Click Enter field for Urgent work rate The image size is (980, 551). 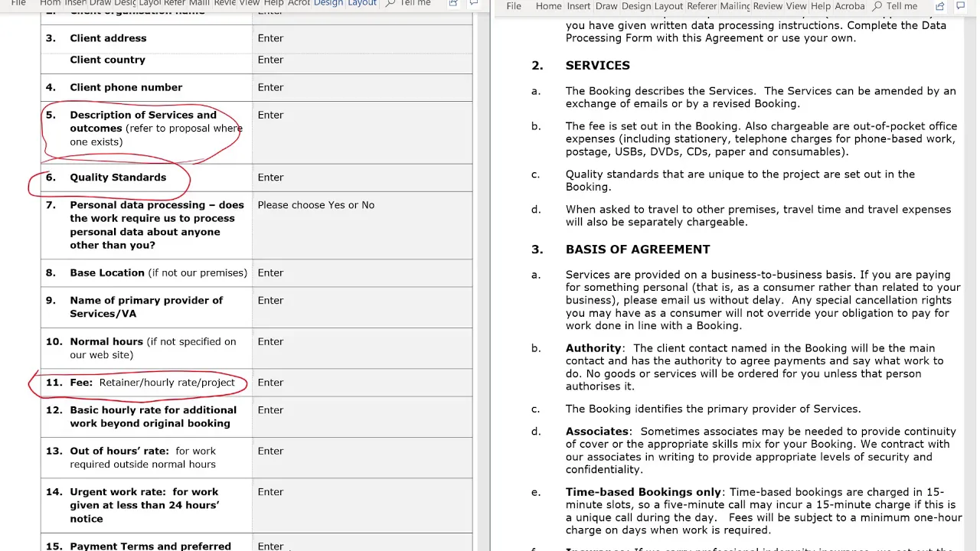pyautogui.click(x=362, y=505)
